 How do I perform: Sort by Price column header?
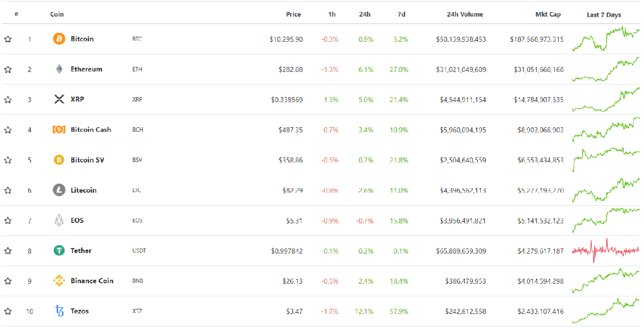pos(293,14)
